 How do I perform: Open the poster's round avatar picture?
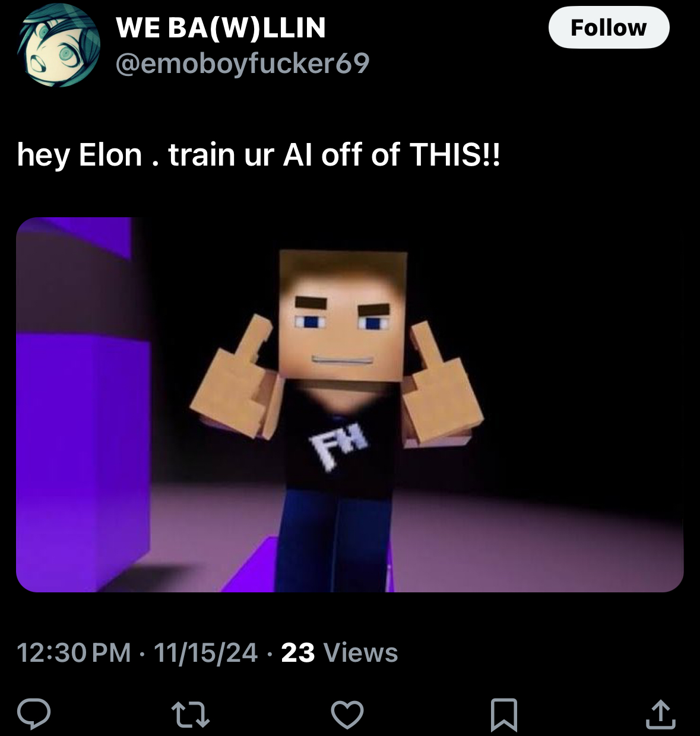tap(58, 45)
